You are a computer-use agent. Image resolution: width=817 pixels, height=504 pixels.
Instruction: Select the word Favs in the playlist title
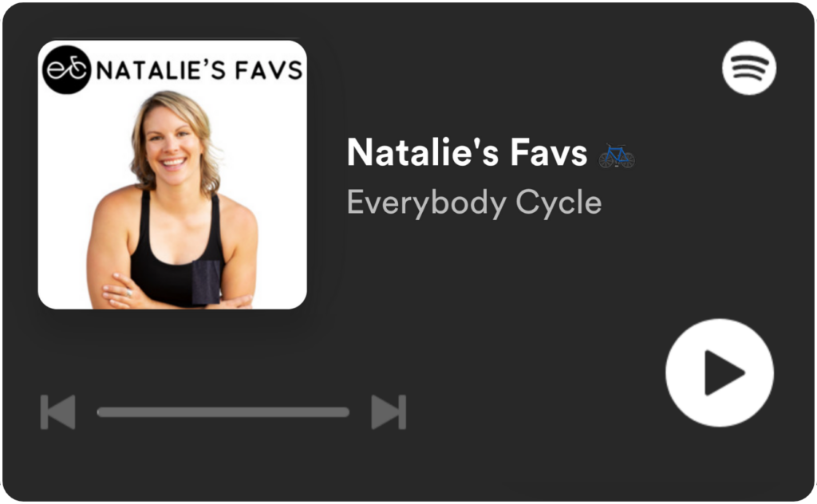[x=549, y=152]
